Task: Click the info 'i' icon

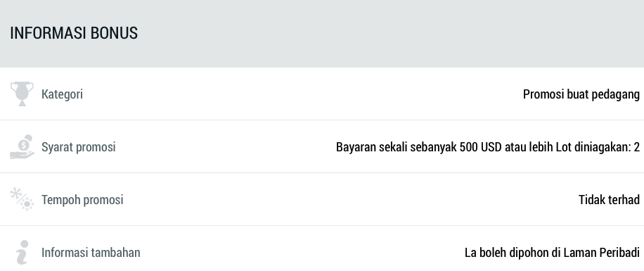Action: (x=22, y=252)
